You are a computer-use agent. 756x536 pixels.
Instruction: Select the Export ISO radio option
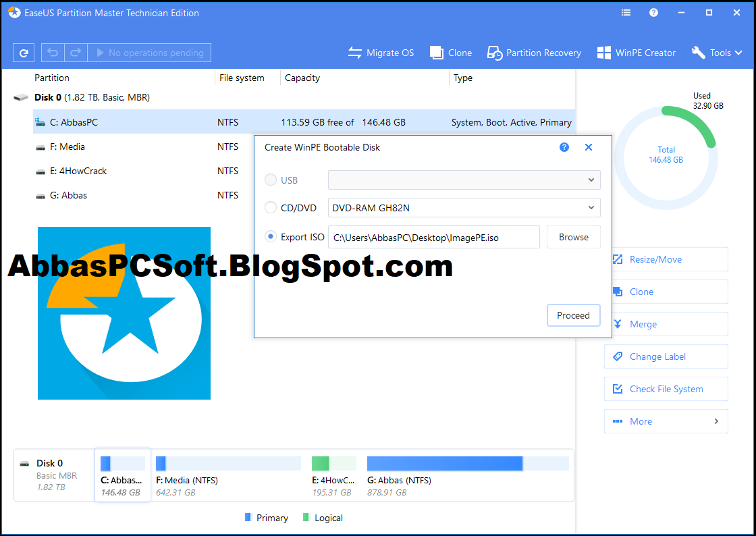click(271, 237)
